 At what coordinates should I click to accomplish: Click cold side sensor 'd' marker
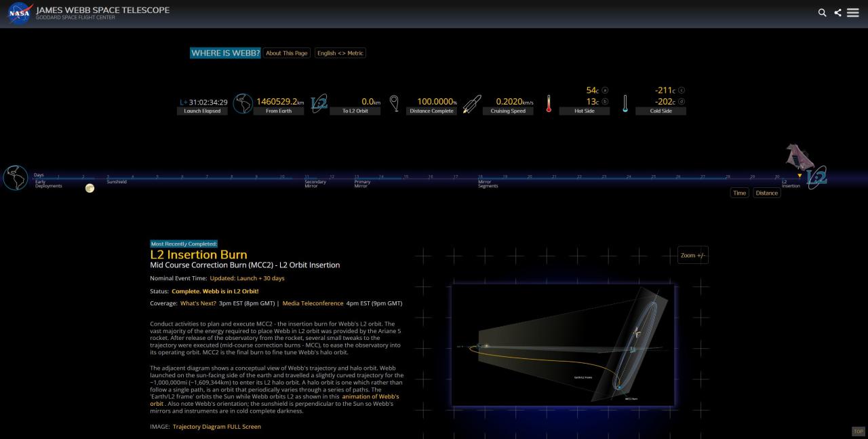point(682,102)
